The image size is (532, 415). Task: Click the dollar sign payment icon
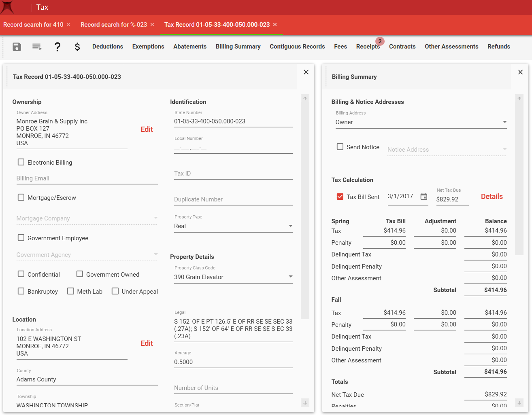tap(77, 47)
